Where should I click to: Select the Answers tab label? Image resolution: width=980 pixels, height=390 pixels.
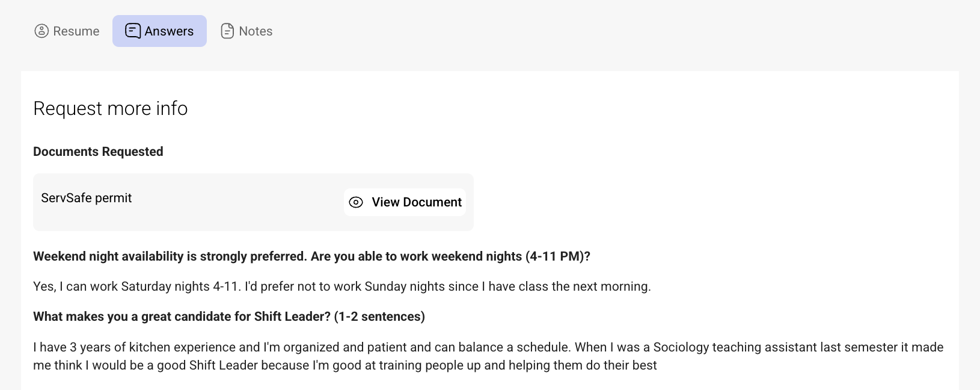tap(169, 31)
